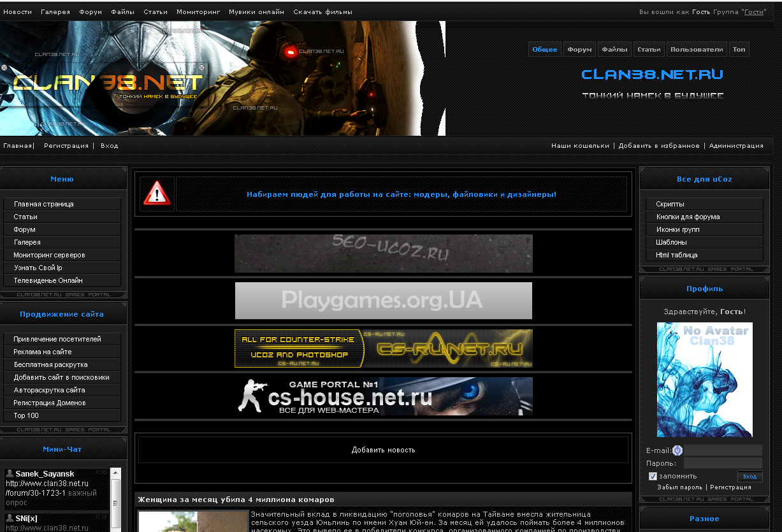Viewport: 782px width, 532px height.
Task: Switch to the Форум tab in header
Action: pyautogui.click(x=579, y=49)
